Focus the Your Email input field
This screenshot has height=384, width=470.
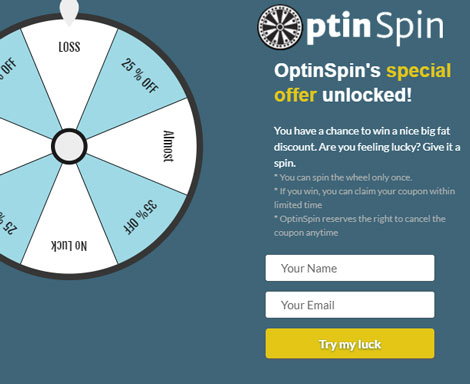350,305
